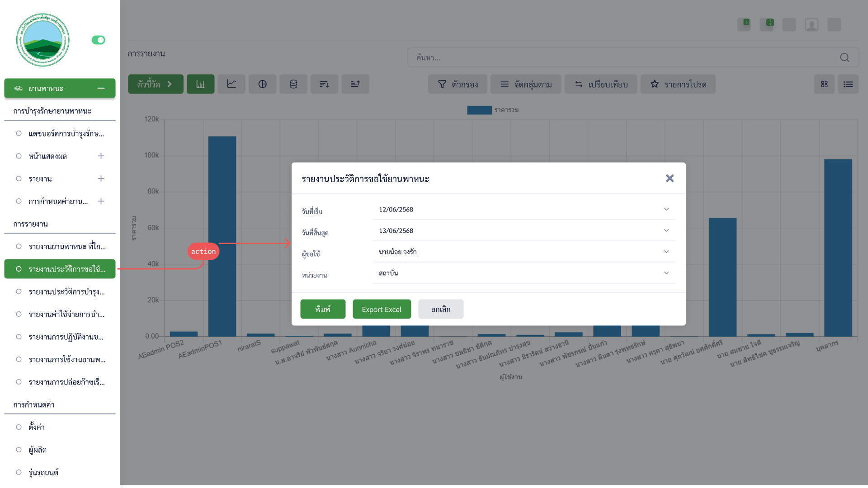868x488 pixels.
Task: Click the sort ascending icon
Action: (355, 84)
